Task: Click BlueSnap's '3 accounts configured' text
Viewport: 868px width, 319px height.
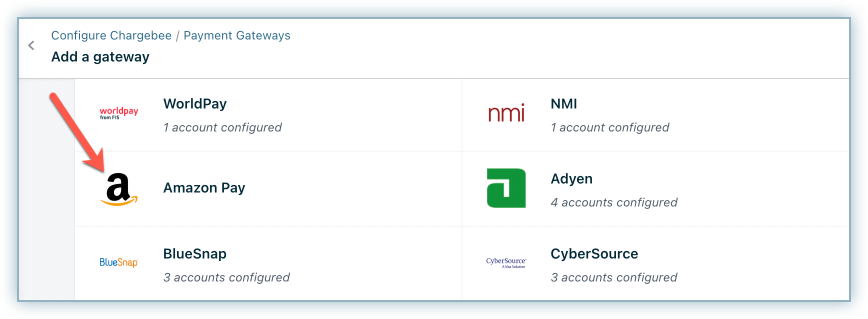Action: [x=226, y=277]
